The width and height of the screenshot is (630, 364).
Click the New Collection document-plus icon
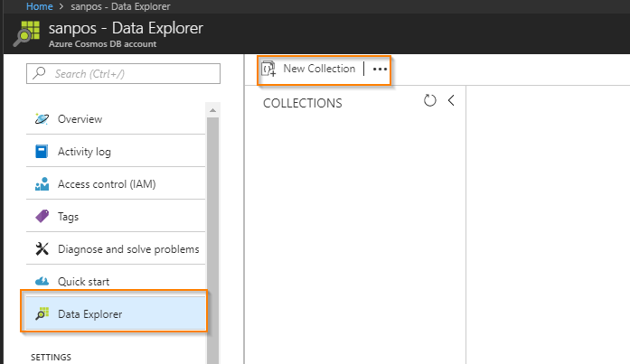(x=268, y=69)
